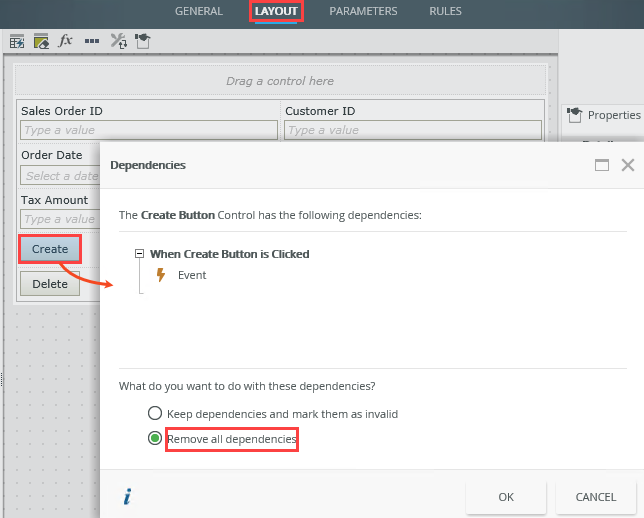
Task: Open the Properties panel on the right
Action: pyautogui.click(x=603, y=115)
